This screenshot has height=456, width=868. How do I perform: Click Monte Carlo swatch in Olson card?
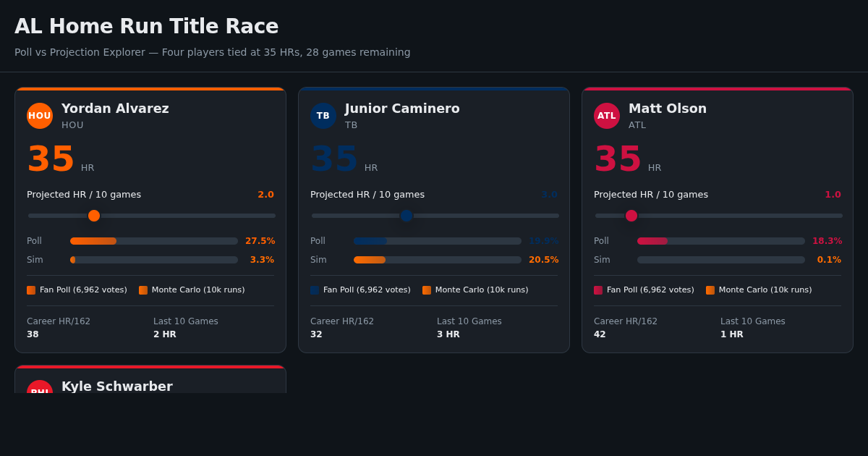(x=710, y=290)
